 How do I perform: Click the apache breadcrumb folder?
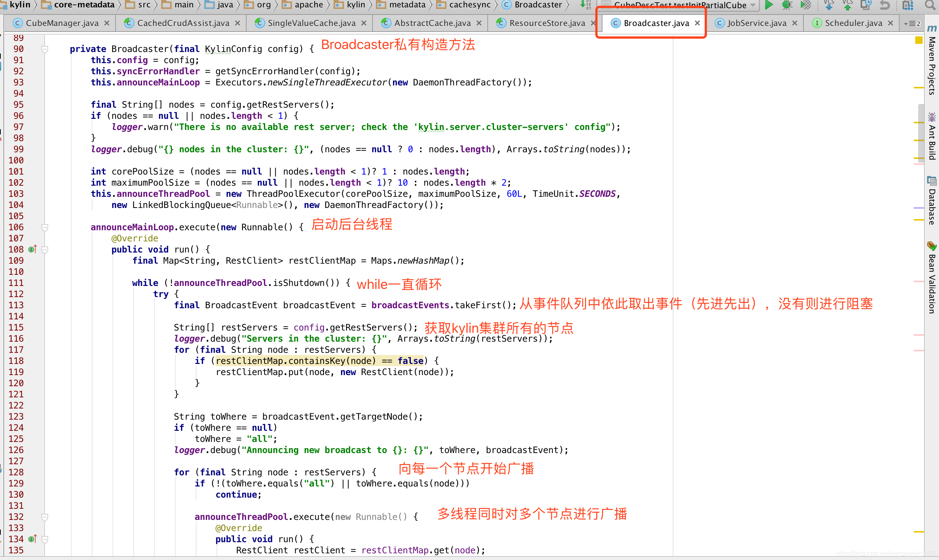(x=303, y=5)
